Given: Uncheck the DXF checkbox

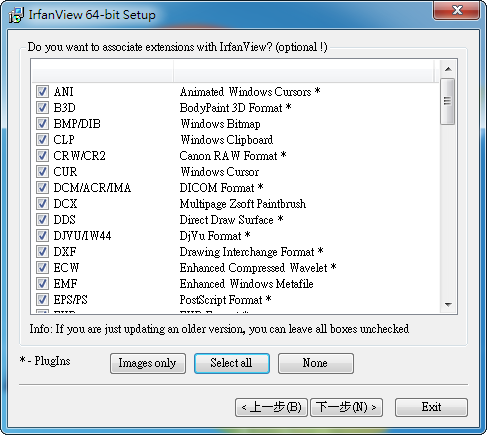Looking at the screenshot, I should click(x=42, y=252).
